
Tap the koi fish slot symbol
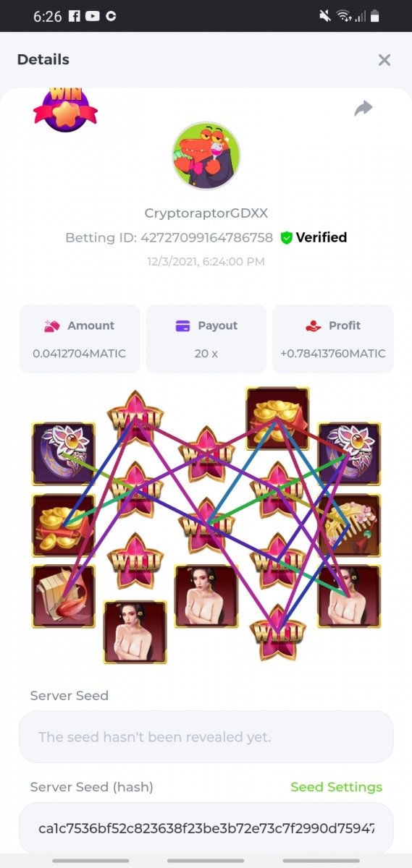pos(63,597)
